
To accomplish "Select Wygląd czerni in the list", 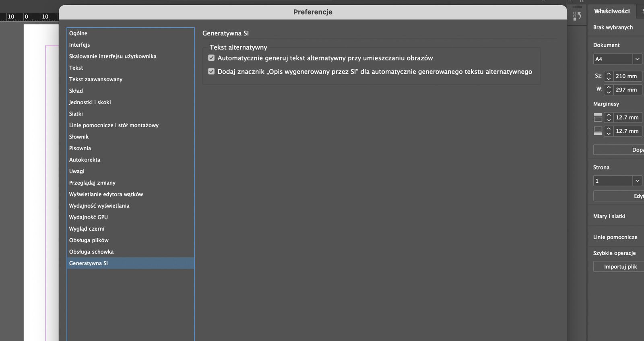I will [x=130, y=229].
